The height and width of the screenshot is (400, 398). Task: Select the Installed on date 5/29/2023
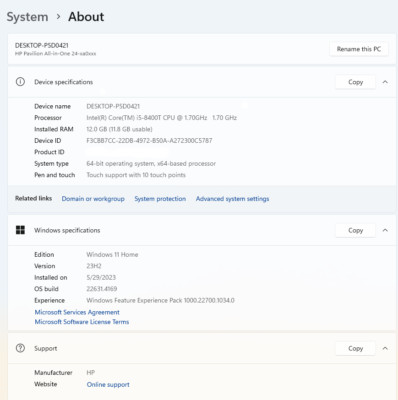(x=101, y=277)
